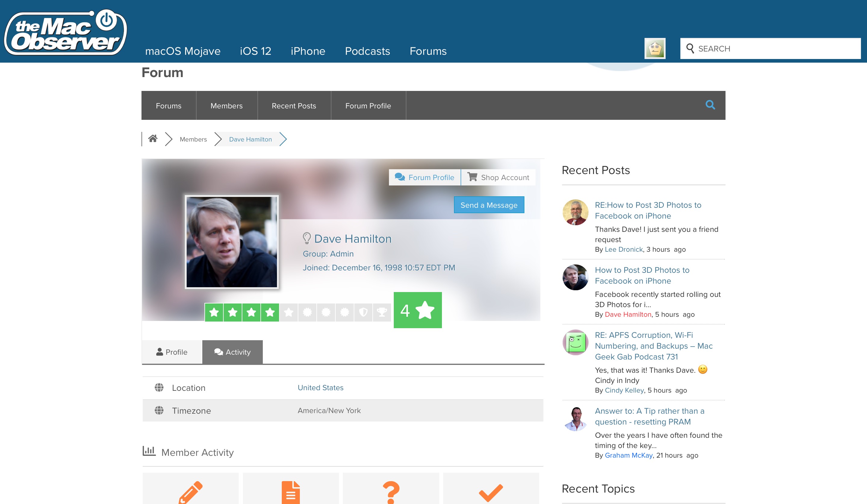Open the macOS Mojave menu
This screenshot has width=867, height=504.
tap(183, 51)
